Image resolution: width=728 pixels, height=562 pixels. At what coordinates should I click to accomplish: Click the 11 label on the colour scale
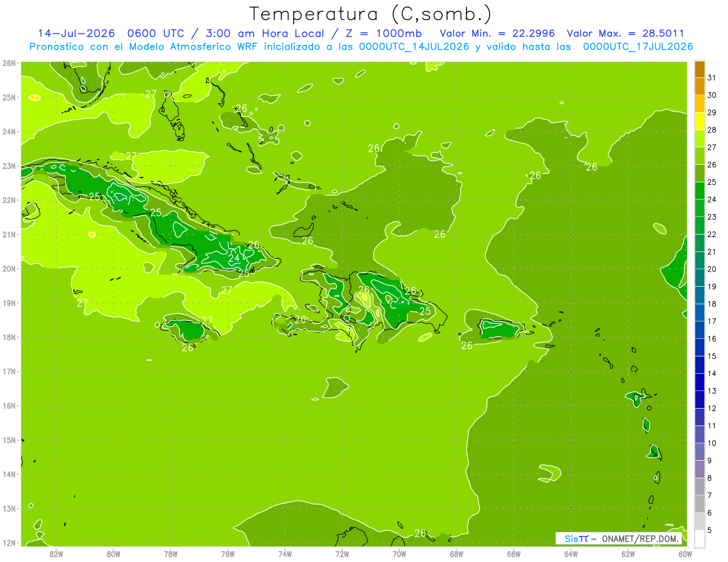tap(712, 426)
